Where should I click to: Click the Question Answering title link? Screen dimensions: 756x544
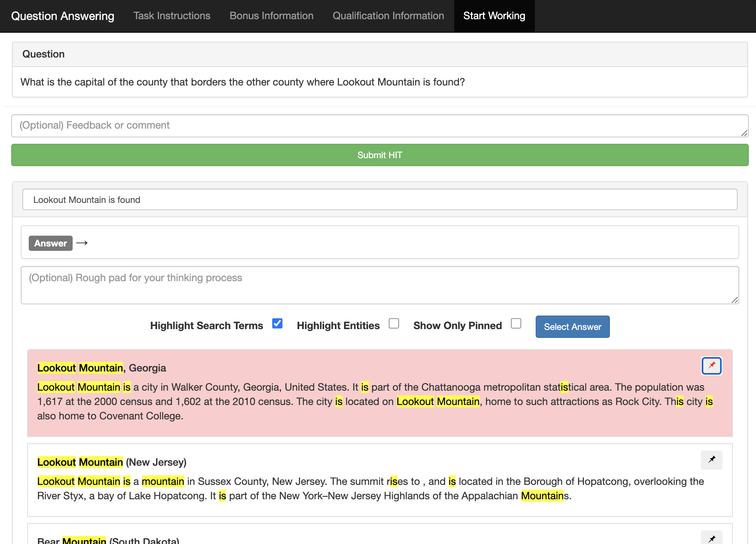pos(63,16)
